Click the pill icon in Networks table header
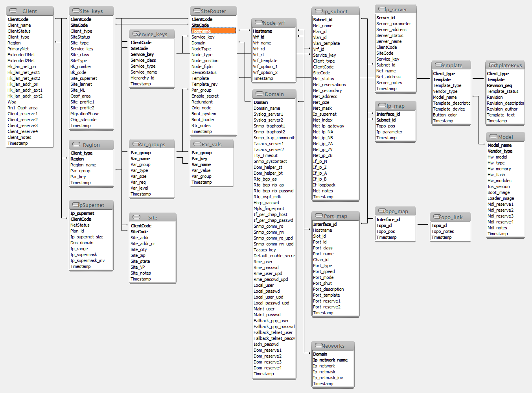Viewport: 532px width, 393px height. pos(318,345)
